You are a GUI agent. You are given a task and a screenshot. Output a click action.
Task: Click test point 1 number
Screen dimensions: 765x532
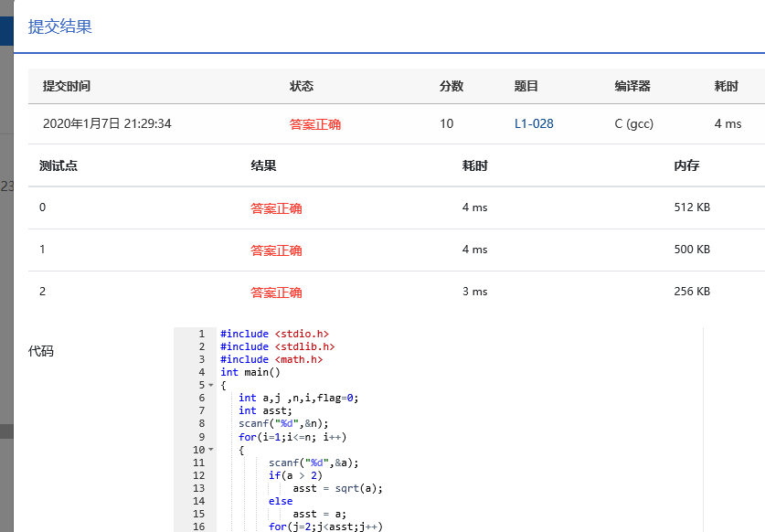click(42, 250)
